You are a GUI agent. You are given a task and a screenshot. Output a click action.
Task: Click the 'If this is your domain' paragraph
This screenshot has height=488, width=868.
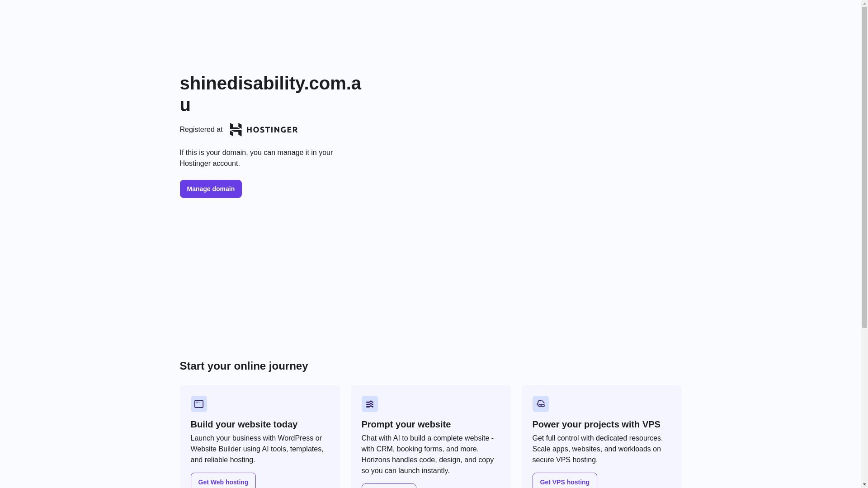(x=256, y=158)
